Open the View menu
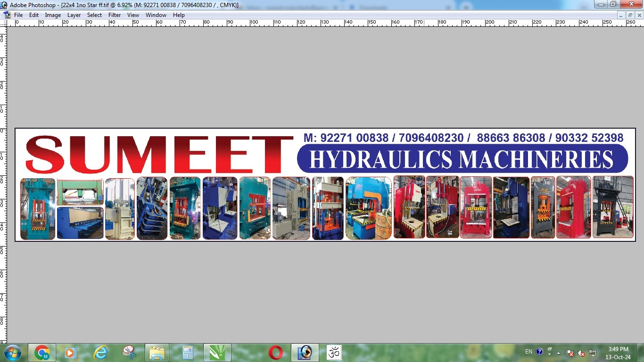 pyautogui.click(x=133, y=15)
